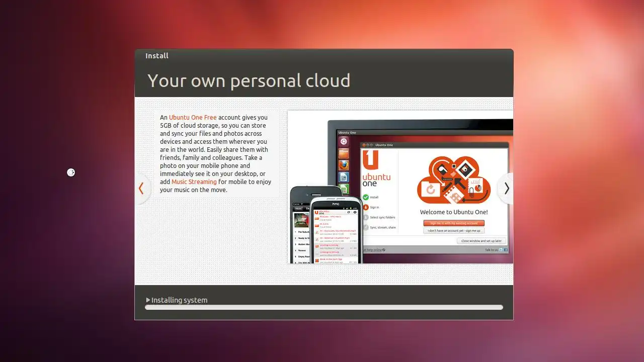The width and height of the screenshot is (644, 362).
Task: Click the LibreOffice Writer icon in pictured launcher
Action: click(344, 177)
